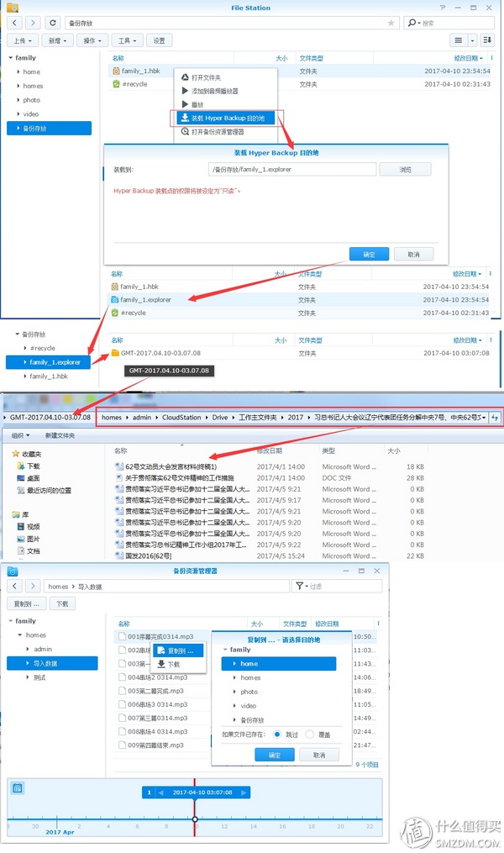This screenshot has width=504, height=853.
Task: Go forward in the 备份资源管理器 window
Action: [x=33, y=586]
